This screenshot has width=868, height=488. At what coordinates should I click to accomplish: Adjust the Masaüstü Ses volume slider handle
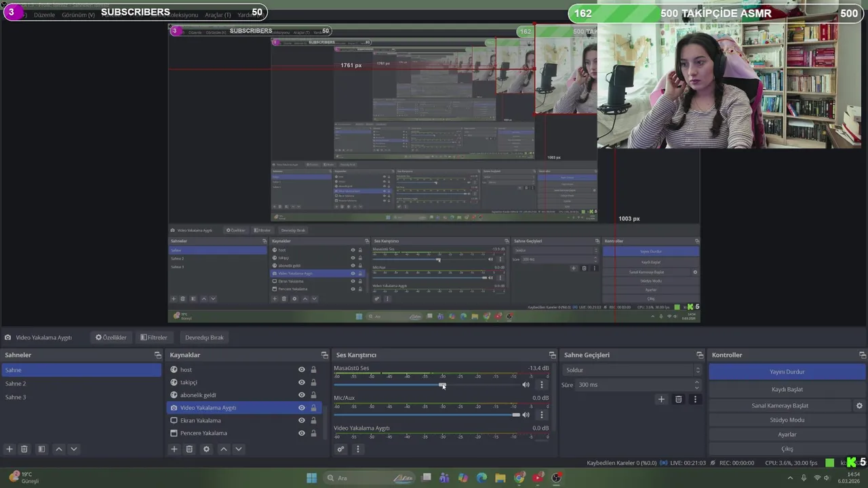click(442, 385)
